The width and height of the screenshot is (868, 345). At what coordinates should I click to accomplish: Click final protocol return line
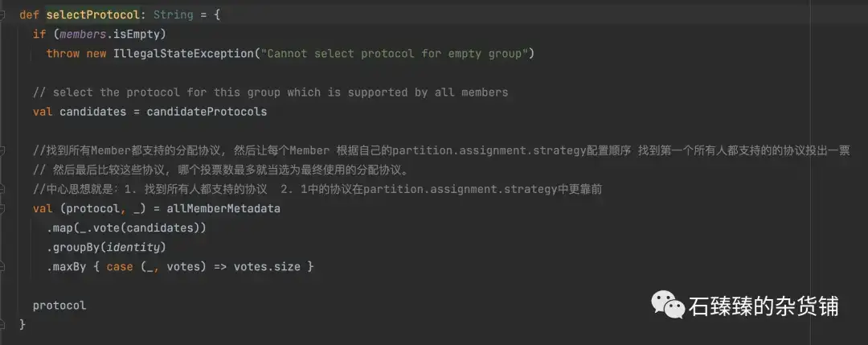pos(59,306)
